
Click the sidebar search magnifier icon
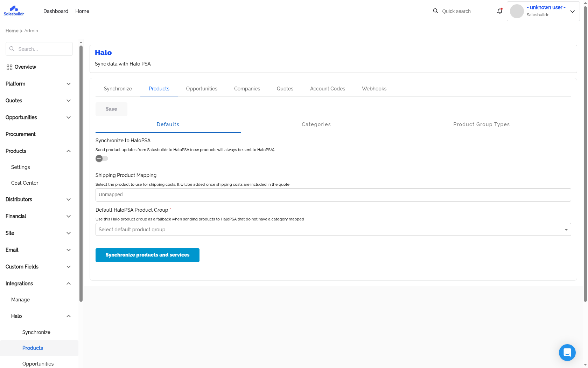12,49
